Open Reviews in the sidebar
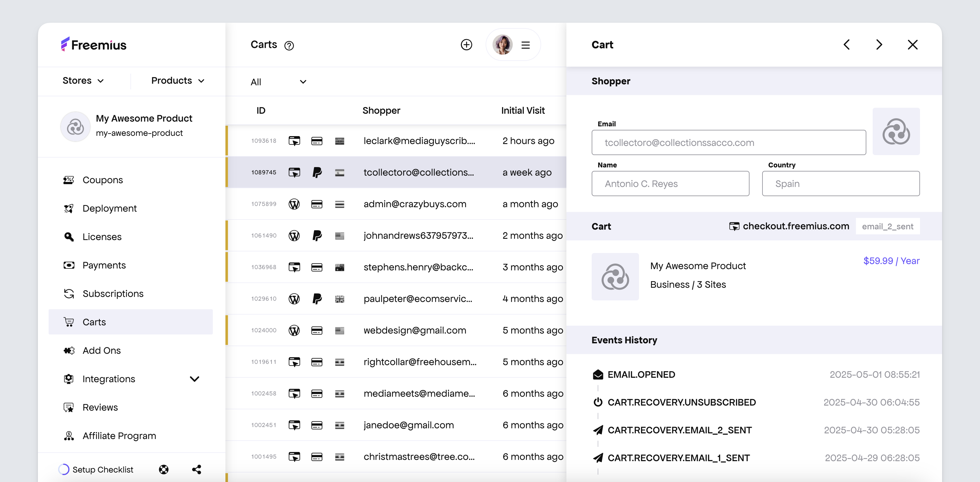The height and width of the screenshot is (482, 980). click(x=130, y=407)
